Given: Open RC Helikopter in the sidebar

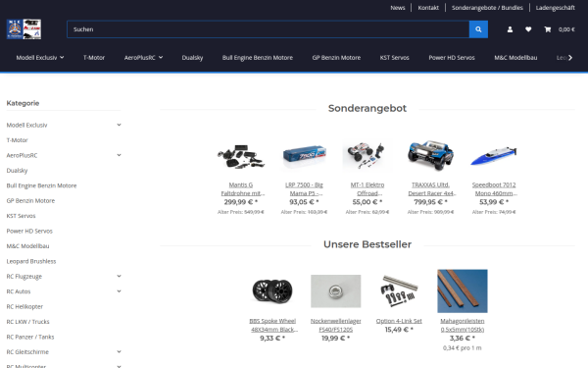Looking at the screenshot, I should (24, 306).
